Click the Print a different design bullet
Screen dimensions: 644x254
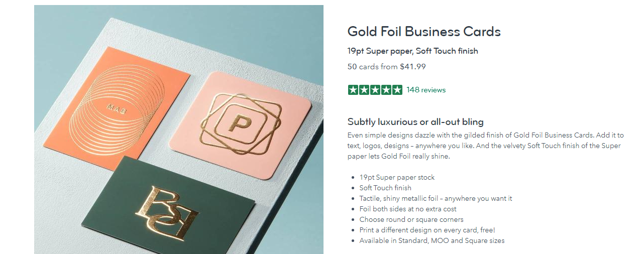[x=427, y=230]
